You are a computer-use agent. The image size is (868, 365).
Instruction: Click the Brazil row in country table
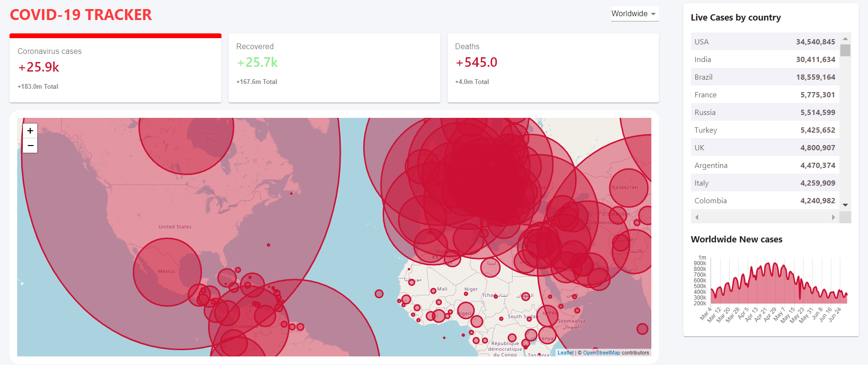pos(765,77)
